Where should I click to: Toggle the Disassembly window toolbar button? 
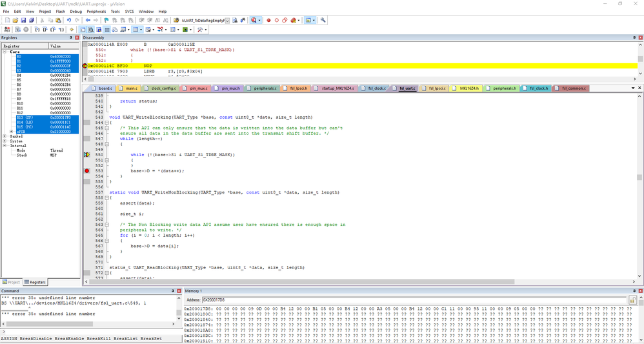tap(91, 30)
